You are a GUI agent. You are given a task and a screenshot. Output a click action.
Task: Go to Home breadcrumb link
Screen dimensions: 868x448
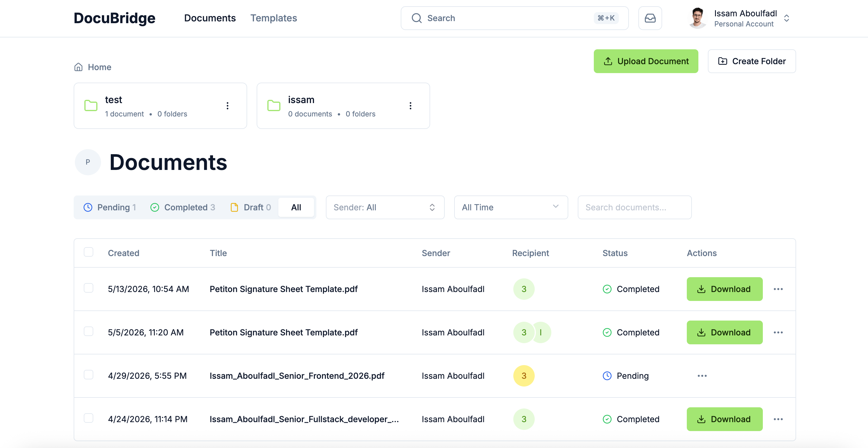pyautogui.click(x=100, y=67)
